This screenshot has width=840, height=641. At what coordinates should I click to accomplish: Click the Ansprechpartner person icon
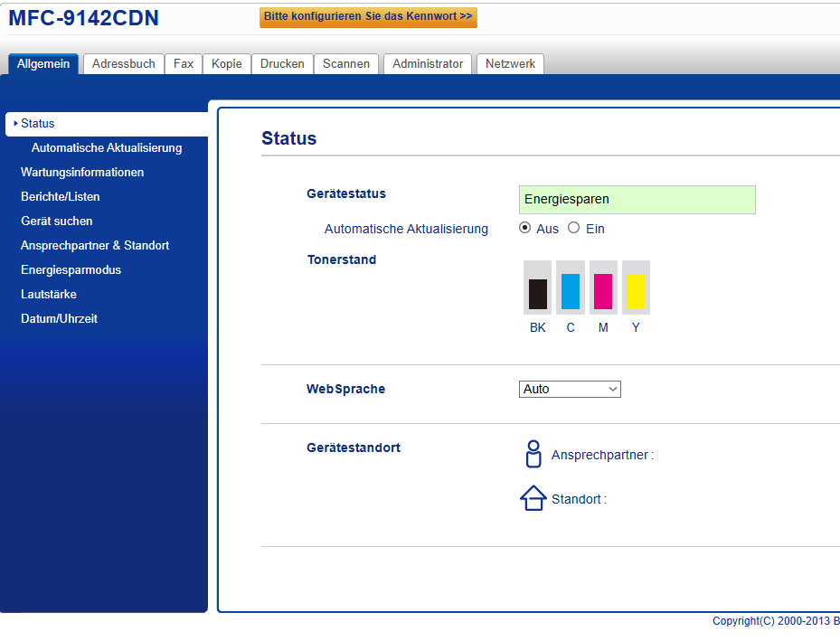533,454
